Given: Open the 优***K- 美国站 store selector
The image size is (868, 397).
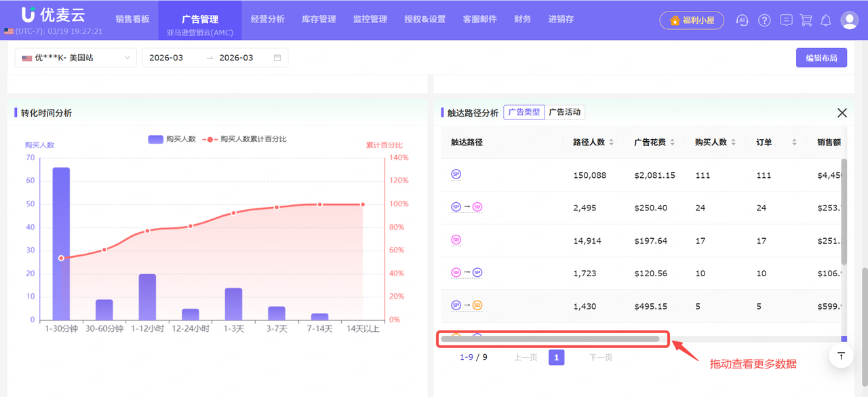Looking at the screenshot, I should [75, 58].
